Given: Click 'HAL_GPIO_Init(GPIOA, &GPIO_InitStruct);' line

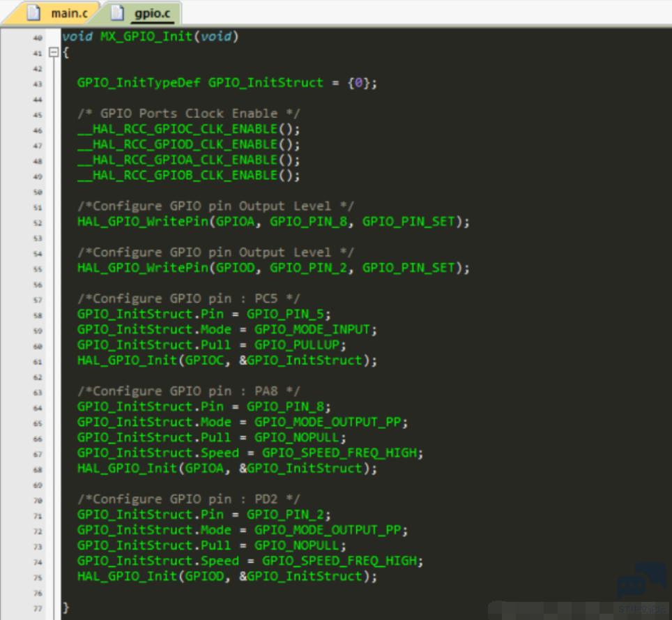Looking at the screenshot, I should pos(227,469).
